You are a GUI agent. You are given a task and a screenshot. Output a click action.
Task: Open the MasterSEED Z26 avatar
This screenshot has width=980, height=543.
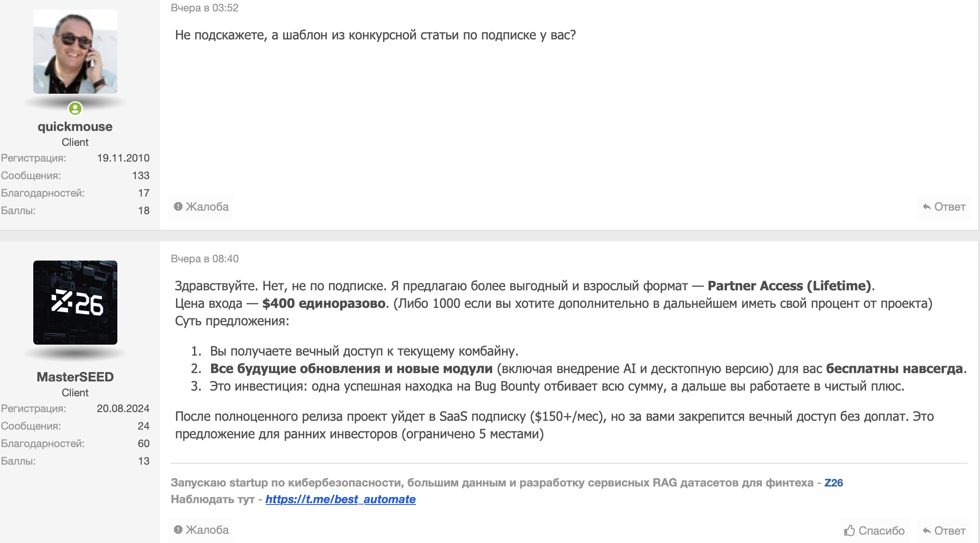click(75, 303)
